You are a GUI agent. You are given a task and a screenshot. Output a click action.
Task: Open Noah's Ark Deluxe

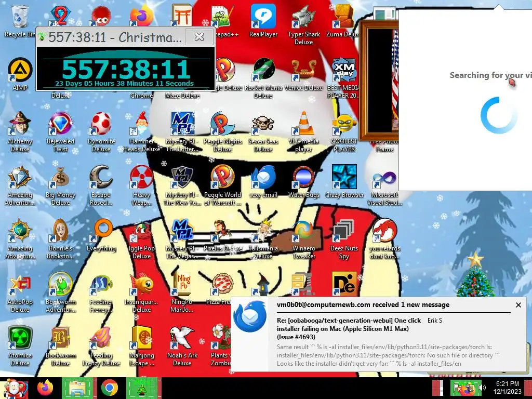[182, 346]
